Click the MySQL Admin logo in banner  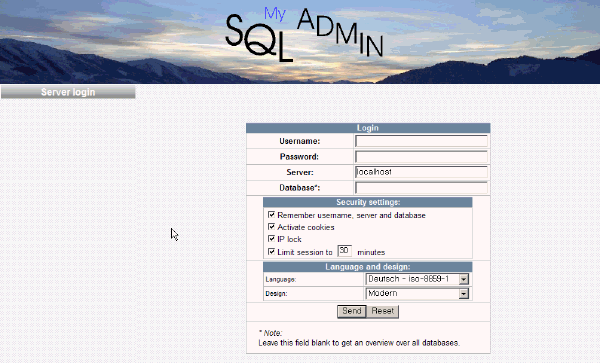(304, 35)
